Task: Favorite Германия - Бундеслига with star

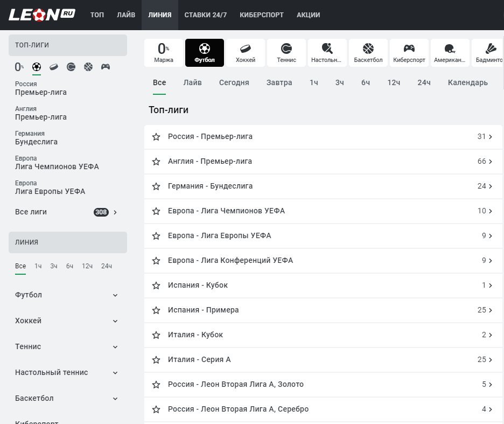Action: coord(156,186)
